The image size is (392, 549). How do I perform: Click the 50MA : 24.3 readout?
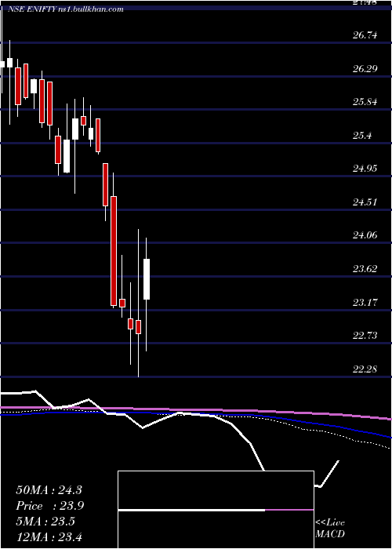pyautogui.click(x=49, y=490)
